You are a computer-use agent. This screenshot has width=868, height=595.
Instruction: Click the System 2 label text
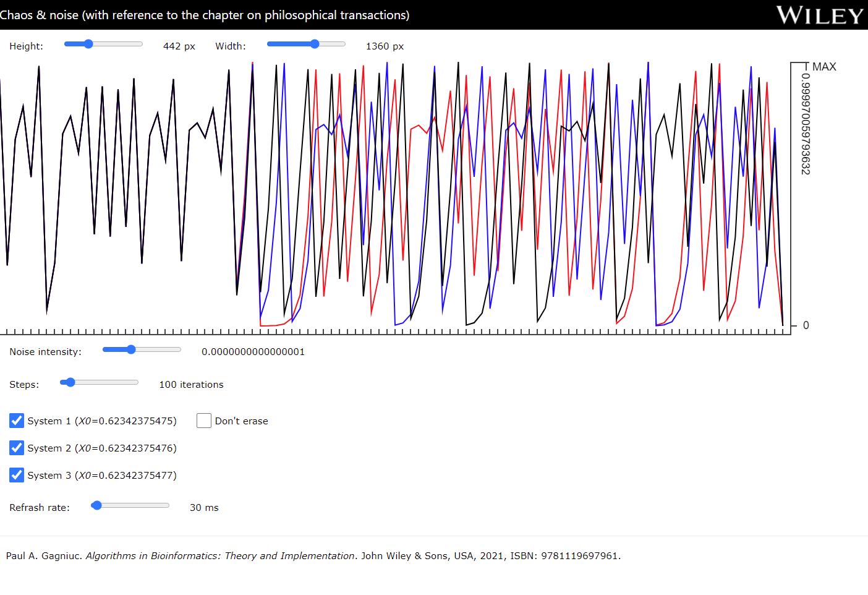tap(102, 448)
